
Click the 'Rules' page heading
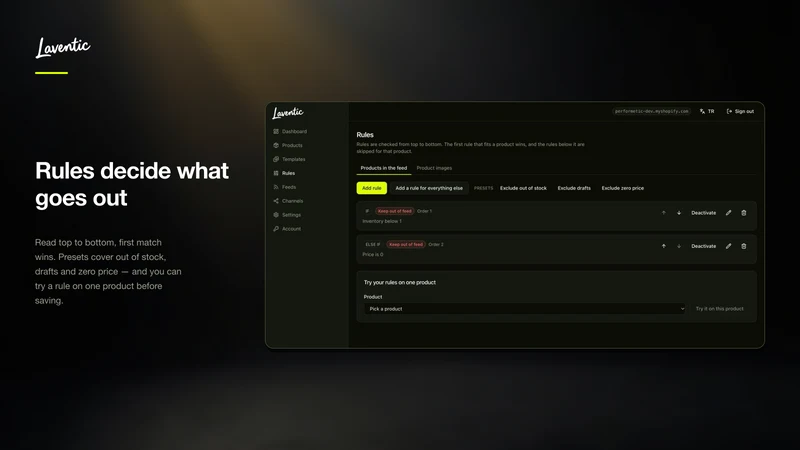click(365, 135)
